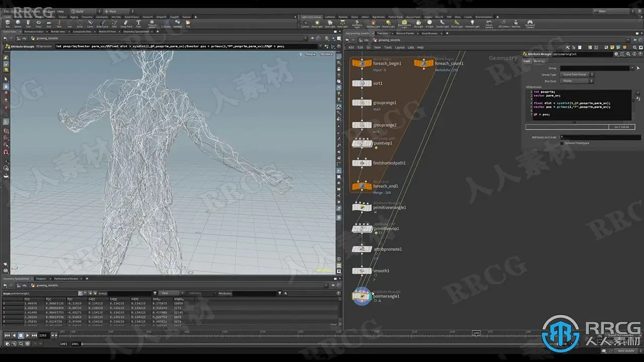Toggle Auto Update in status bar
644x362 pixels.
point(625,350)
